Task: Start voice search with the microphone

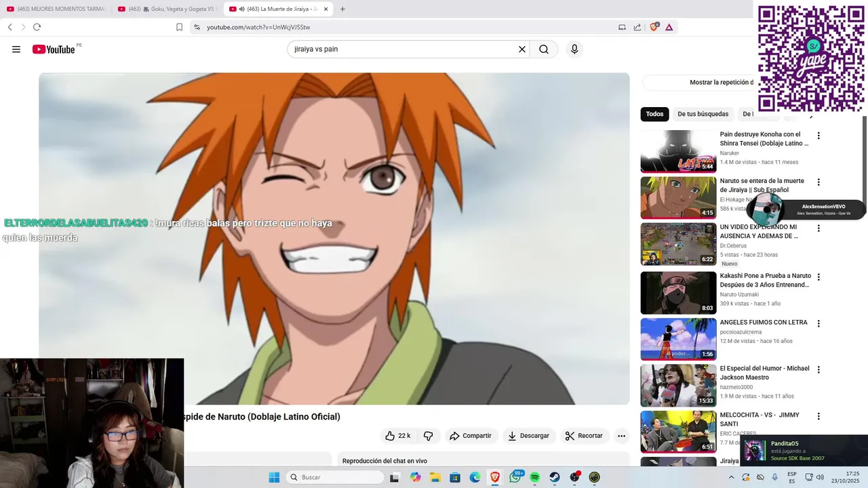Action: (574, 49)
